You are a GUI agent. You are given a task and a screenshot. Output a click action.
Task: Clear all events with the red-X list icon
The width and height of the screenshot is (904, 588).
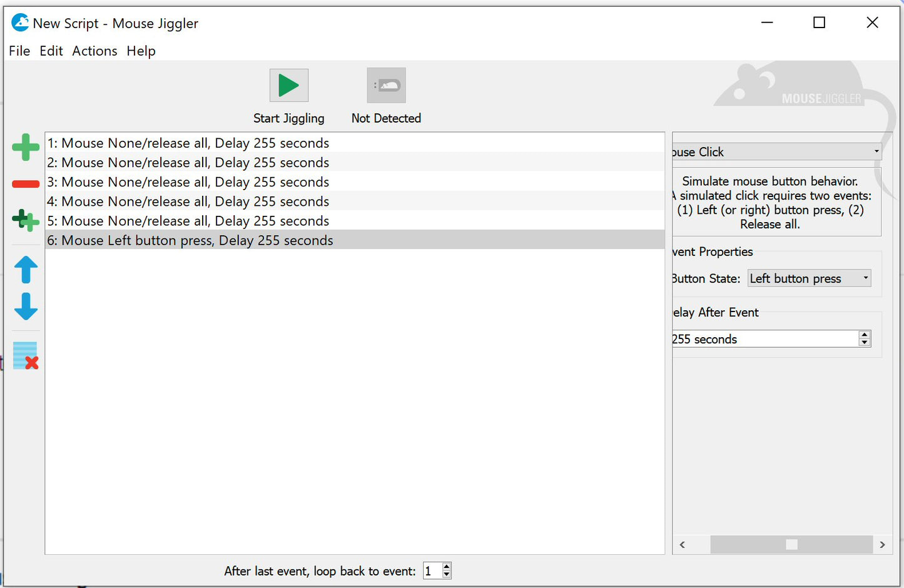click(26, 355)
